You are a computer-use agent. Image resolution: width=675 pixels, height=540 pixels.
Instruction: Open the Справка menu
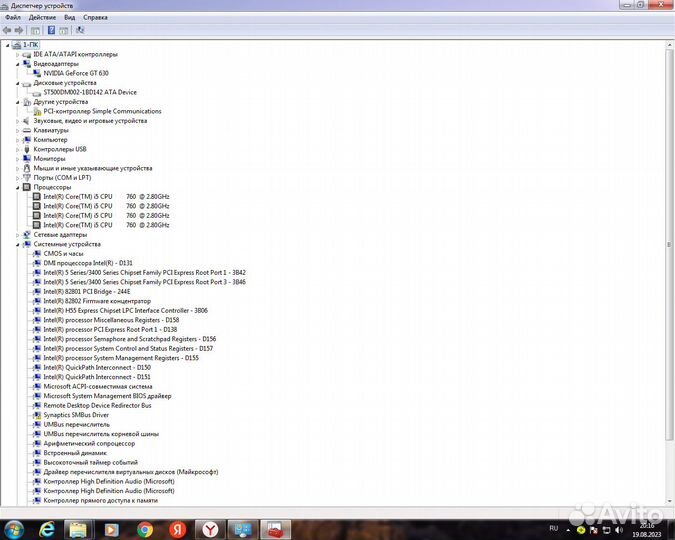tap(95, 17)
